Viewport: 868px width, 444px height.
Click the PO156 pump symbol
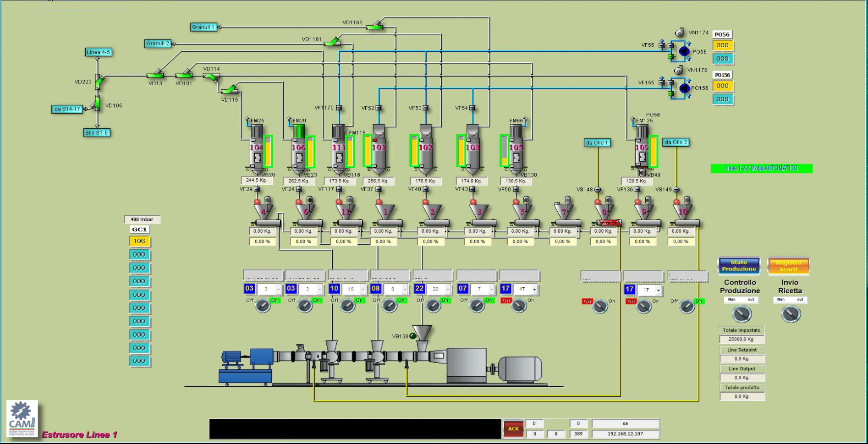pyautogui.click(x=684, y=88)
